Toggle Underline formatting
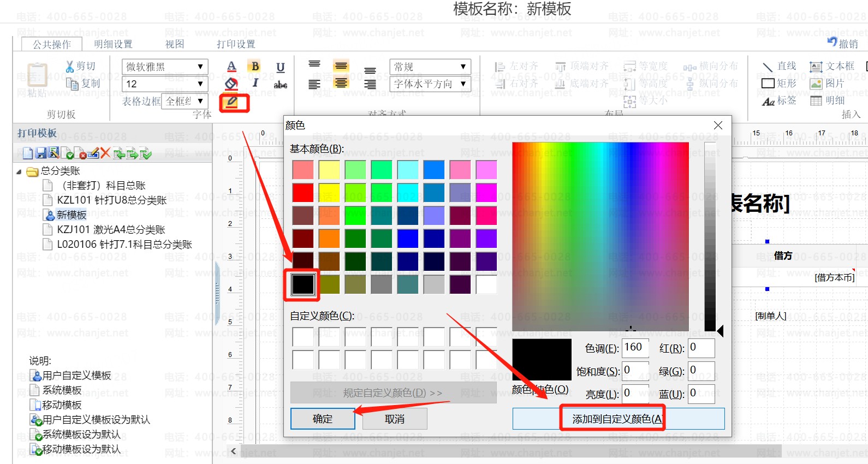The height and width of the screenshot is (464, 868). pos(281,67)
